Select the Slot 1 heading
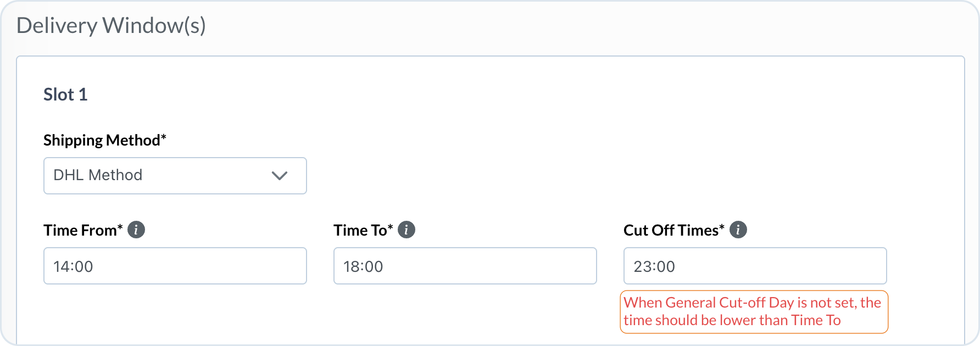Screen dimensions: 980x346 point(65,94)
